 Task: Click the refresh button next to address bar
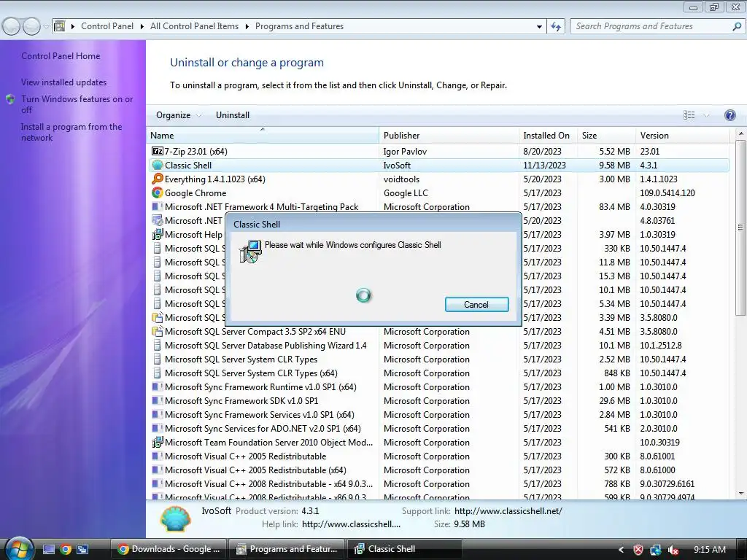[x=555, y=27]
